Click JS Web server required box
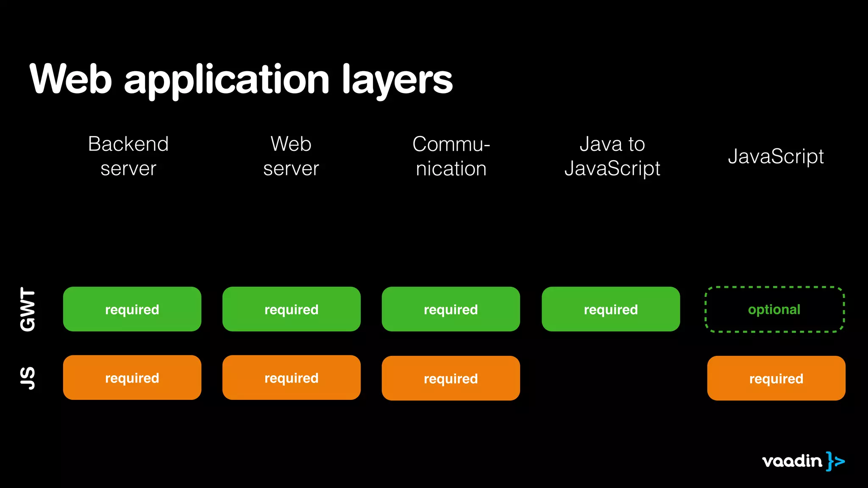 pyautogui.click(x=291, y=377)
